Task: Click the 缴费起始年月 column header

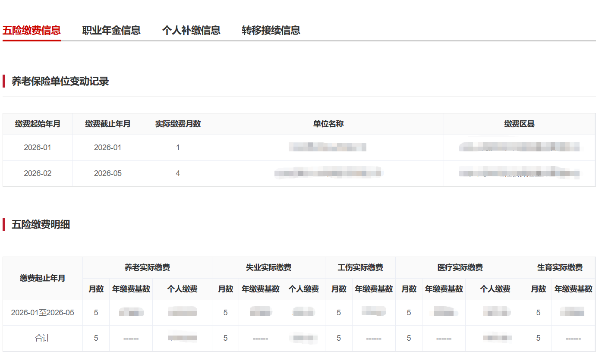Action: [38, 124]
